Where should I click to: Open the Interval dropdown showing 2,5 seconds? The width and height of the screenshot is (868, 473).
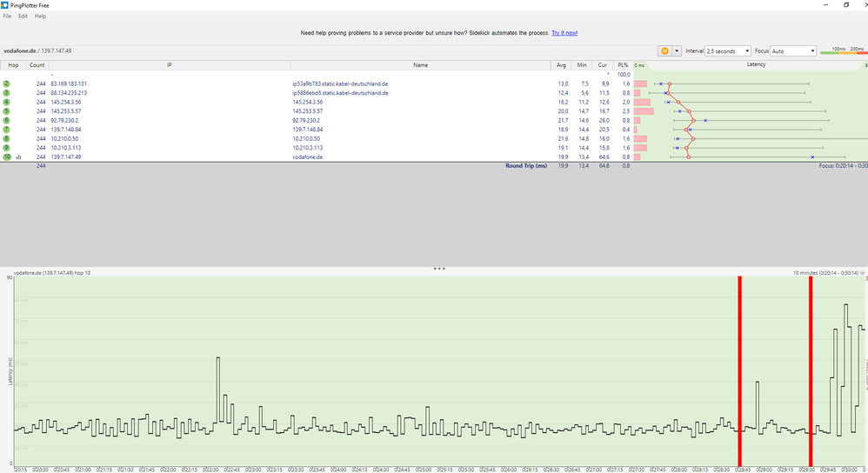click(x=727, y=51)
